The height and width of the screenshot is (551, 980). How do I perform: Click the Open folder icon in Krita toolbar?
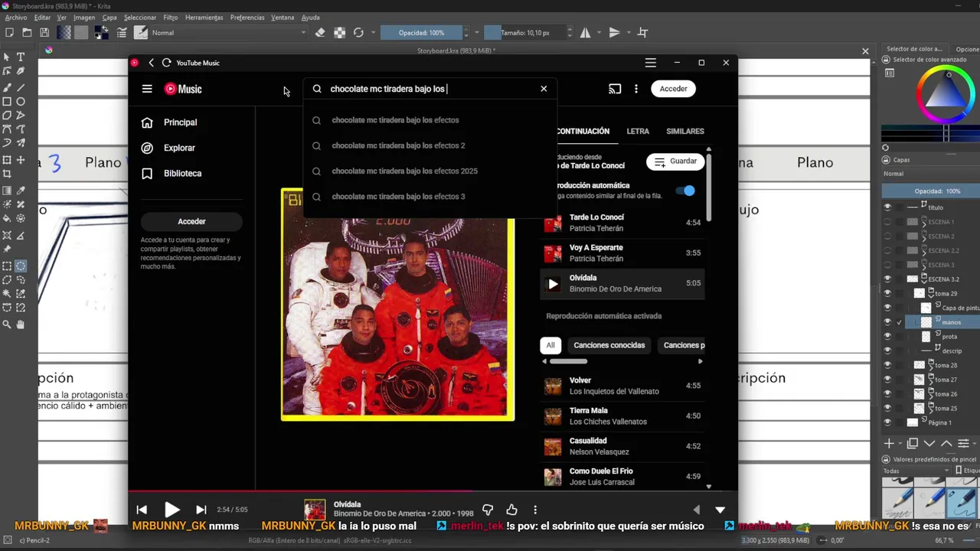(27, 32)
